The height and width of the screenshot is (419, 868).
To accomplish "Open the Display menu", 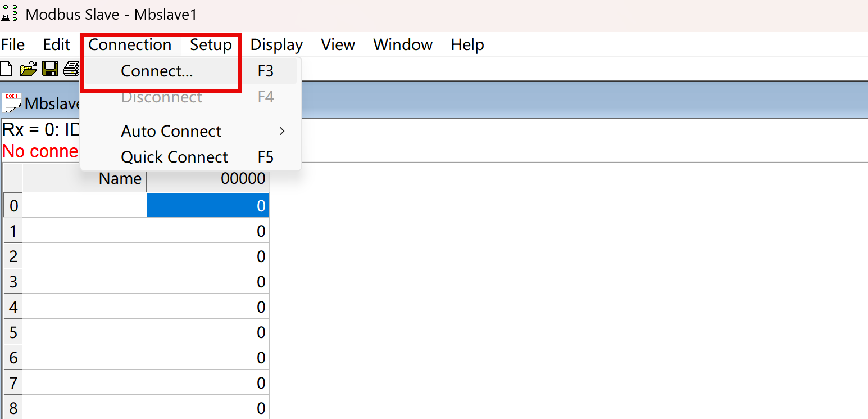I will [276, 45].
